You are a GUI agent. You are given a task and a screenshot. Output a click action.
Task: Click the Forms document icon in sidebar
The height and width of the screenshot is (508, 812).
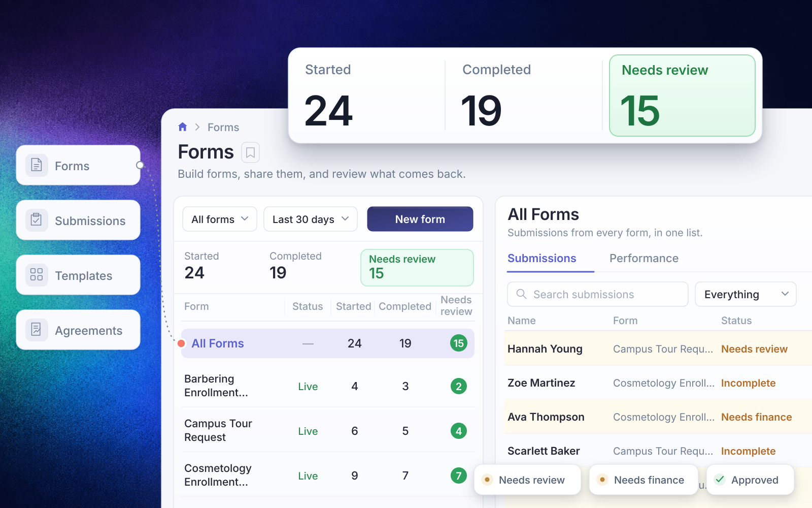coord(37,165)
